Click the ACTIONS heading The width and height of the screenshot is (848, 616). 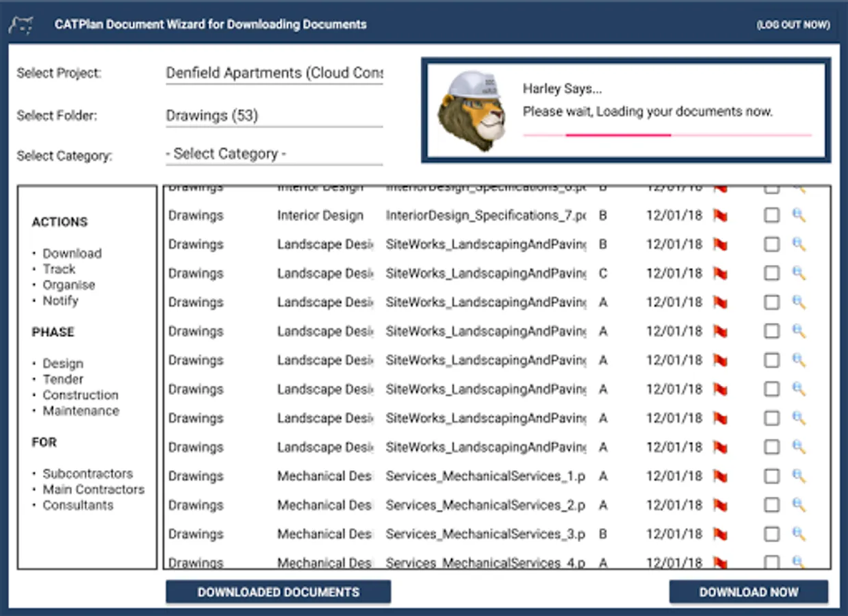60,222
